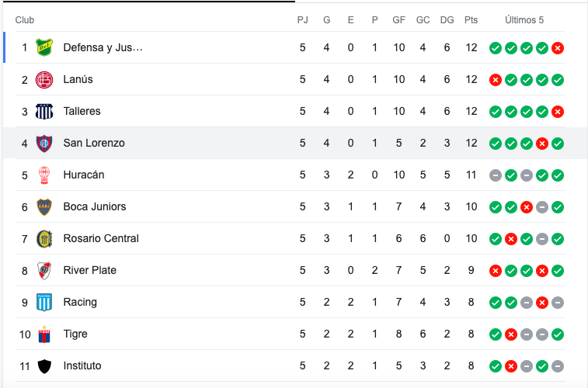
Task: Click the Racing club crest
Action: click(44, 302)
